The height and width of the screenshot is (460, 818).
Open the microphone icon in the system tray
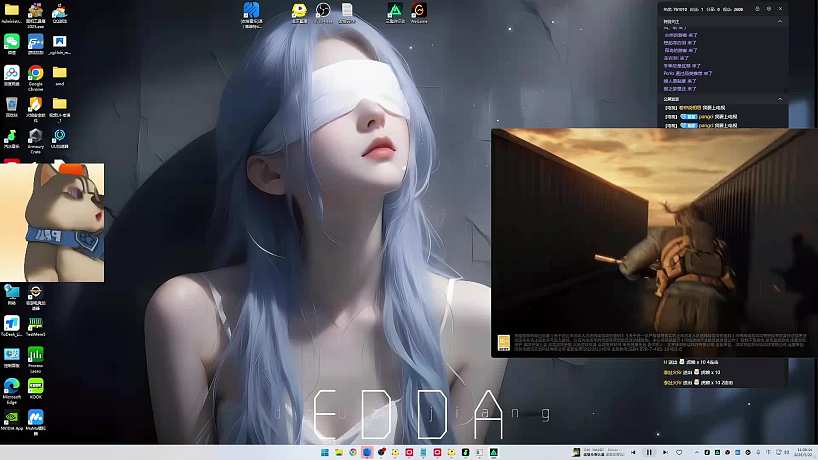point(759,452)
